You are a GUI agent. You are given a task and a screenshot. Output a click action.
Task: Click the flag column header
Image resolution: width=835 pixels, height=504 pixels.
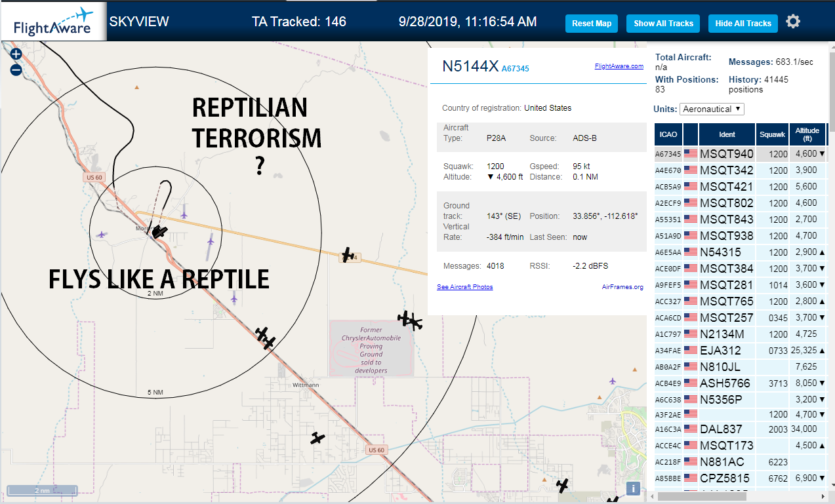coord(691,134)
